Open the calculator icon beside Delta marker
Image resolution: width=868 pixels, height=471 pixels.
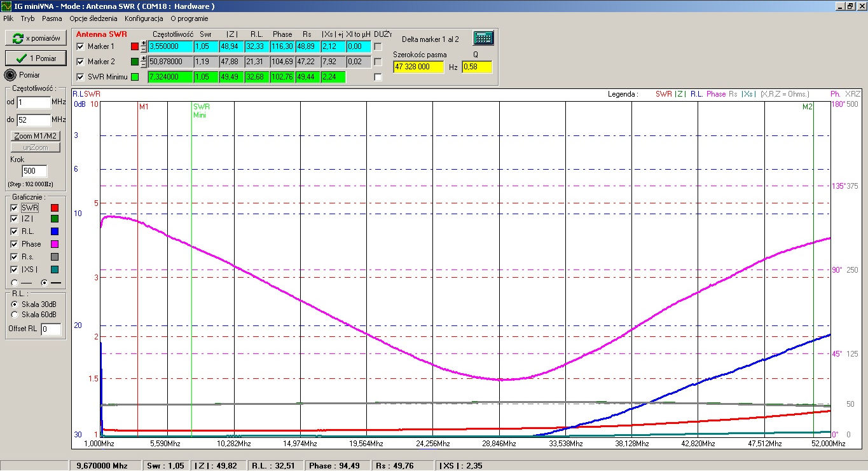[483, 38]
